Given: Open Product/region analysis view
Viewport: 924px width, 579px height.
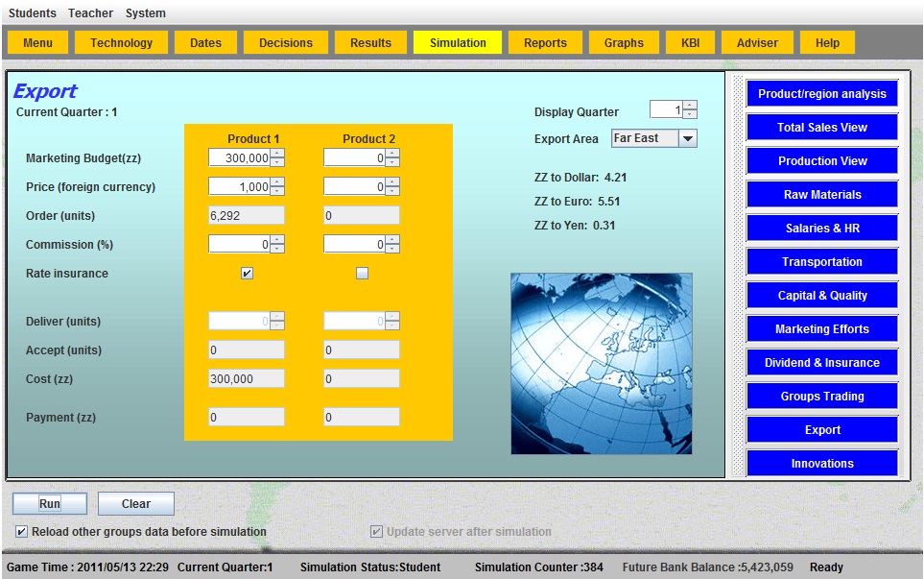Looking at the screenshot, I should tap(822, 94).
